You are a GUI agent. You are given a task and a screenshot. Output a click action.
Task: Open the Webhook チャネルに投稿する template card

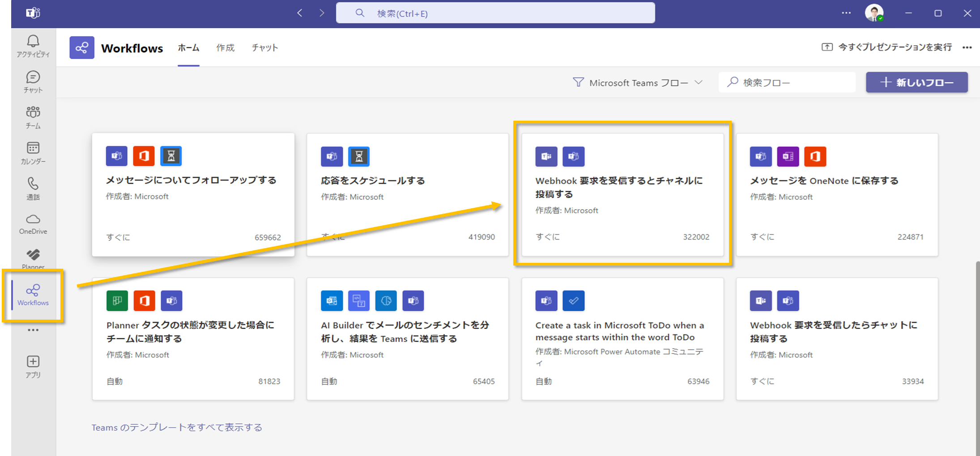pyautogui.click(x=622, y=194)
